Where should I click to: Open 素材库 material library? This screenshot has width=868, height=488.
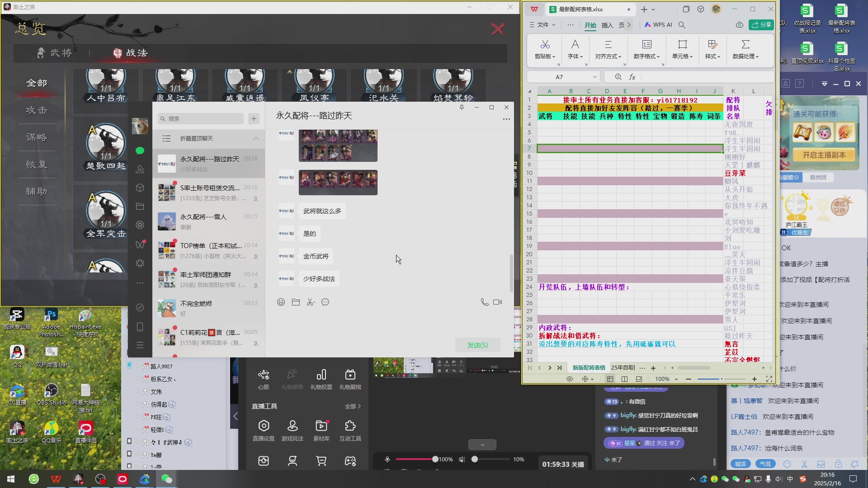tap(321, 430)
